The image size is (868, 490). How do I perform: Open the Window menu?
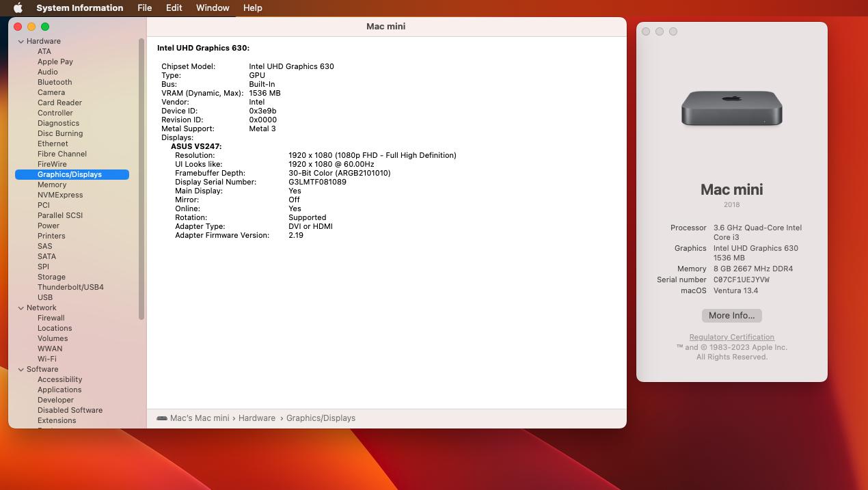tap(213, 8)
